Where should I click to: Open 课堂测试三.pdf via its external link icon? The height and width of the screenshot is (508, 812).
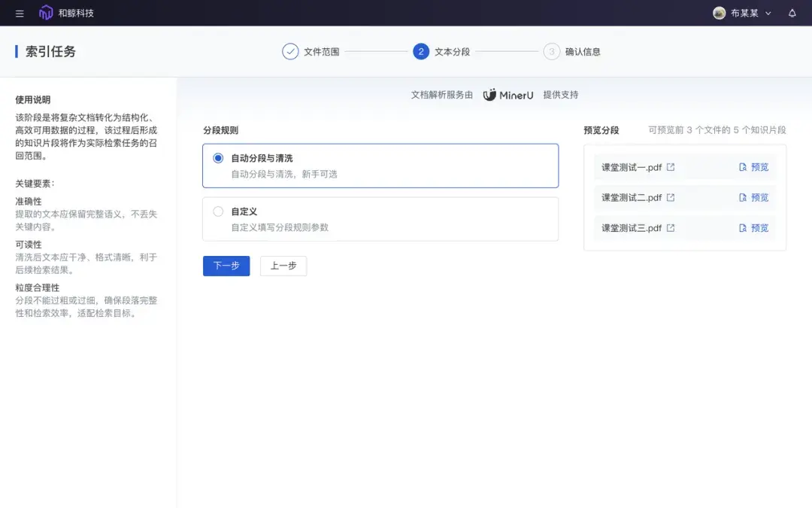coord(671,228)
